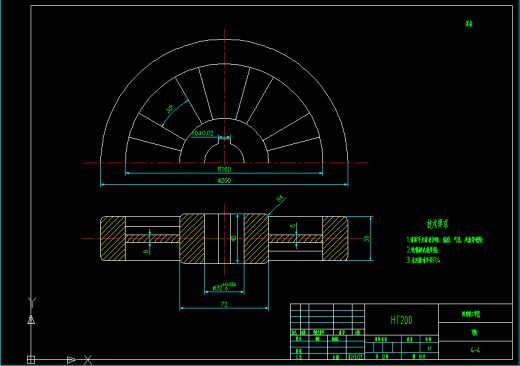This screenshot has width=520, height=366.
Task: Select the 72 width dimension text
Action: coord(224,304)
